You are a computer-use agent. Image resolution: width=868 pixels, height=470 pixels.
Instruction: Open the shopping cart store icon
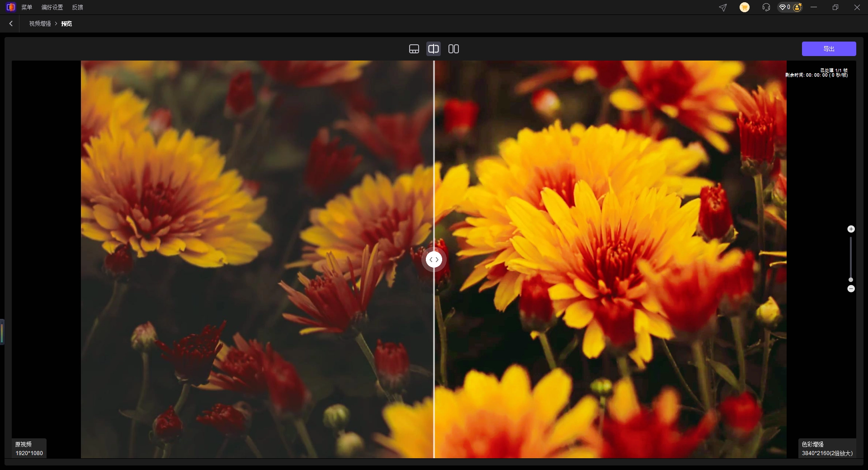click(744, 7)
